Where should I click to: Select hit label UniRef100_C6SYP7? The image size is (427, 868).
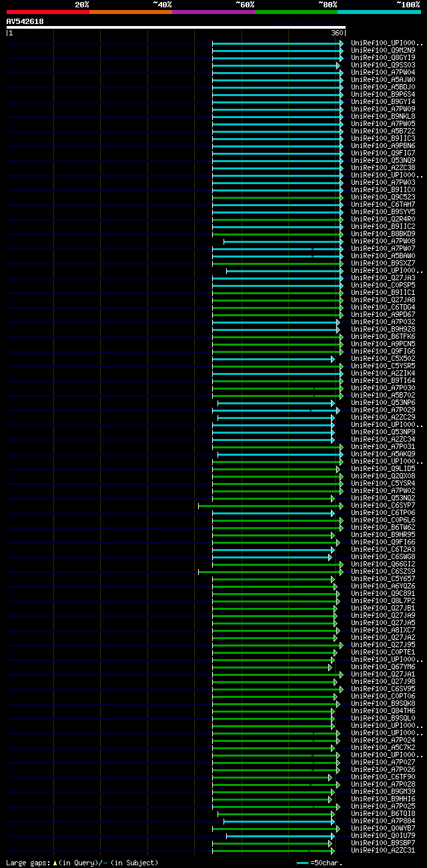(x=383, y=505)
